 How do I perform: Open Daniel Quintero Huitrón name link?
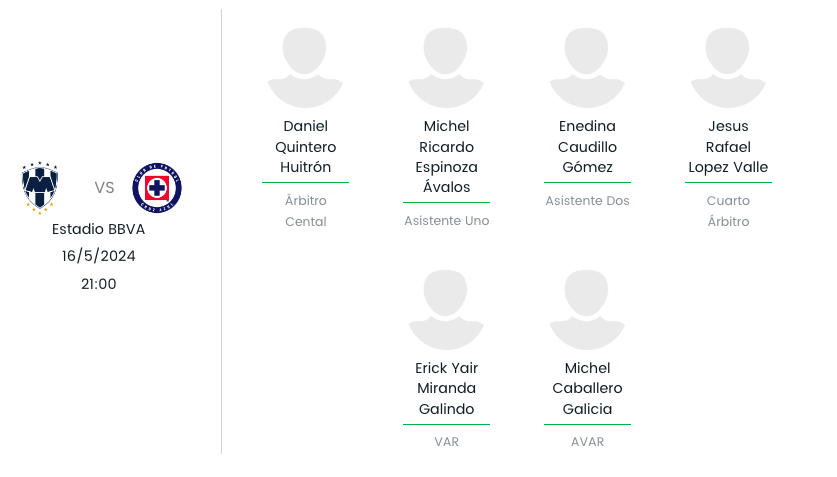(x=305, y=147)
